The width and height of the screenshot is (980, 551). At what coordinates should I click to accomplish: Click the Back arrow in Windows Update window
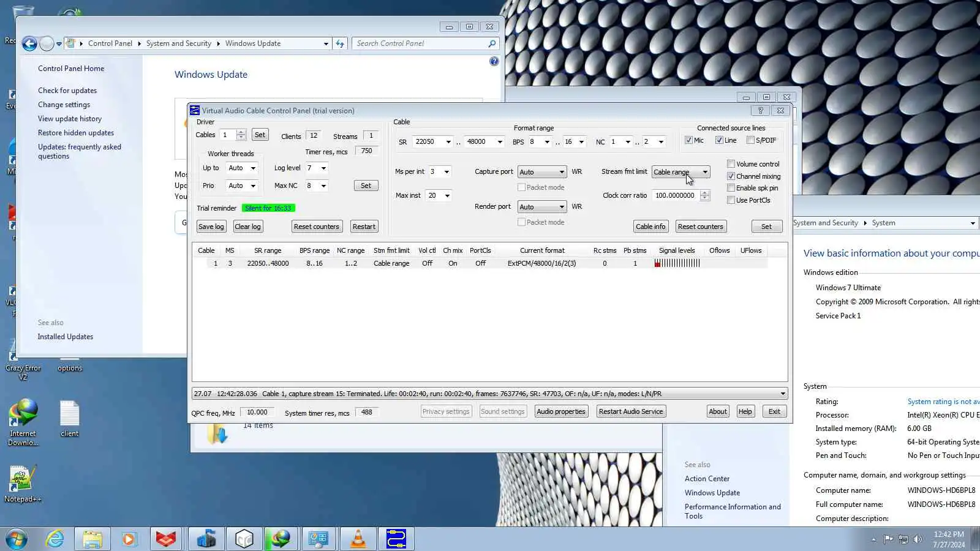pos(29,43)
